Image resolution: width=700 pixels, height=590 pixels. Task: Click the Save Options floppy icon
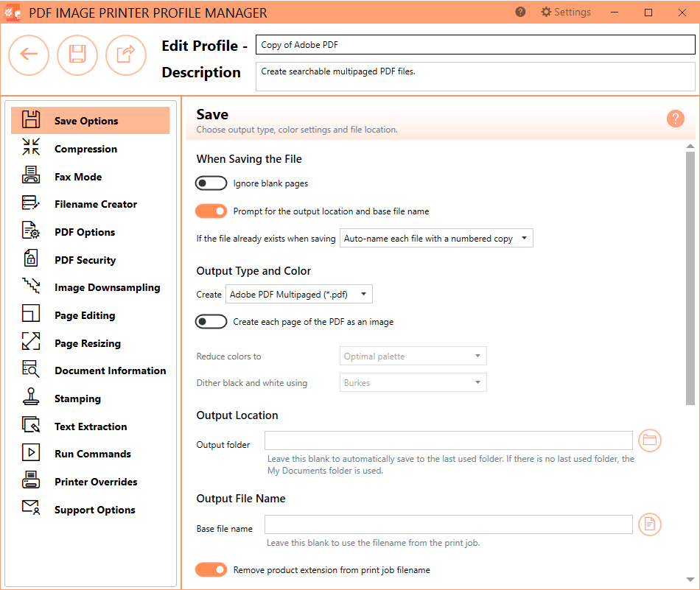(31, 119)
